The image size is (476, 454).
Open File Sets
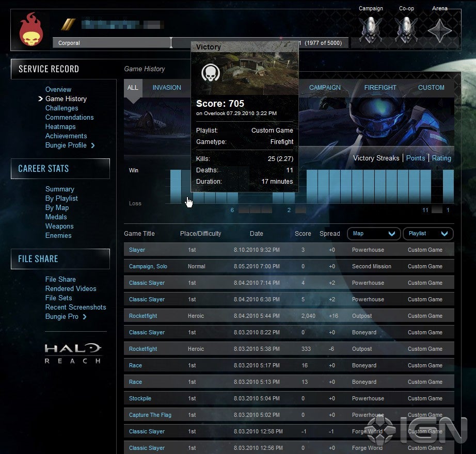point(58,298)
